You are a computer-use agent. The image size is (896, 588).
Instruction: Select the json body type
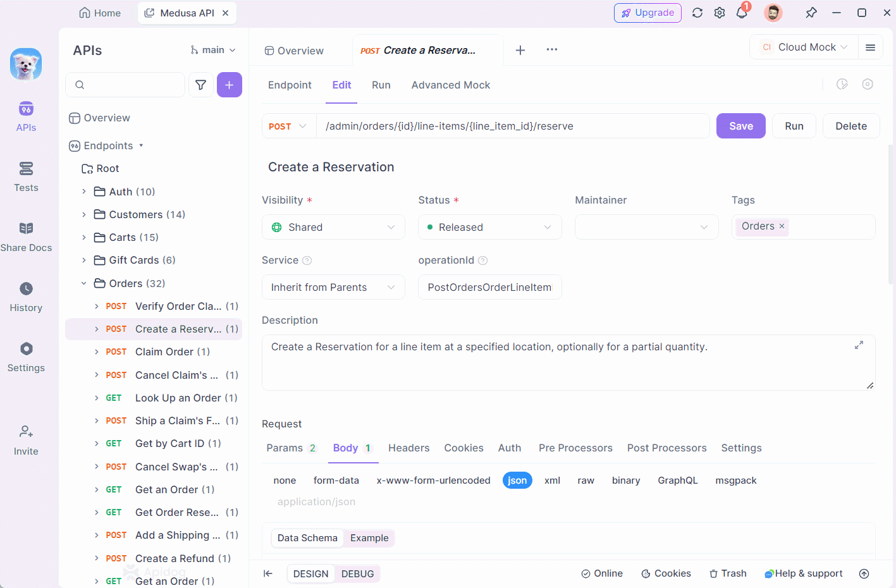point(517,481)
